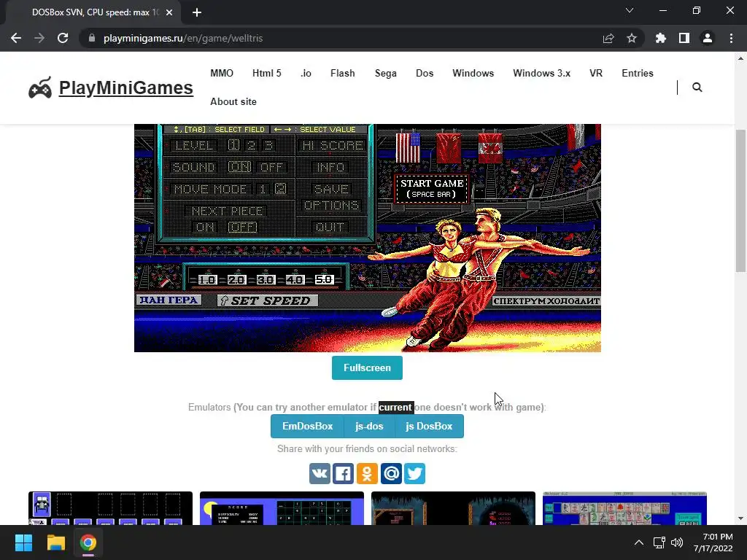
Task: Go to the About site page
Action: point(233,101)
